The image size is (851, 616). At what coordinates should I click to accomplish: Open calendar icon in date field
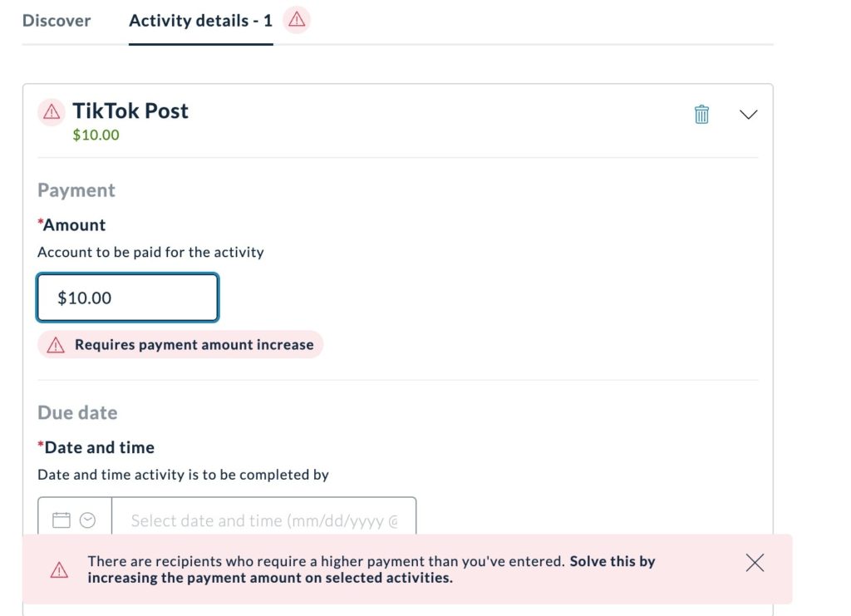(61, 520)
